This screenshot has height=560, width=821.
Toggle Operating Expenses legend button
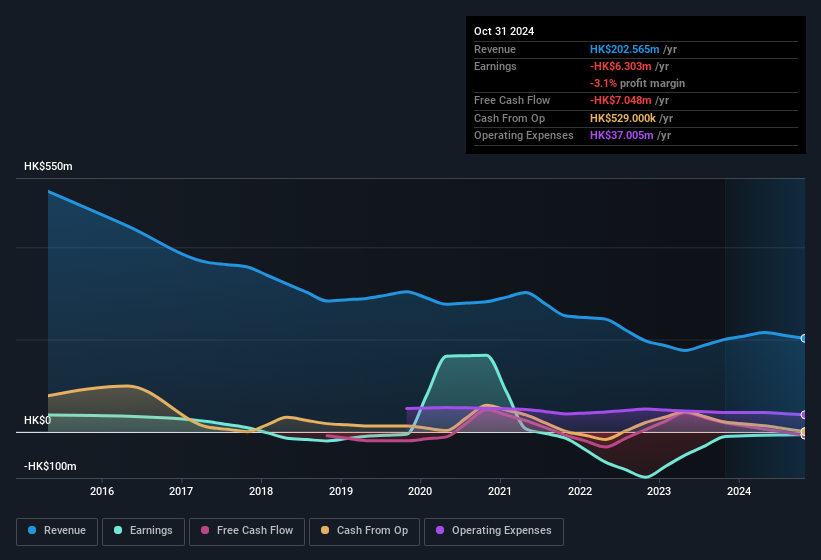point(494,531)
